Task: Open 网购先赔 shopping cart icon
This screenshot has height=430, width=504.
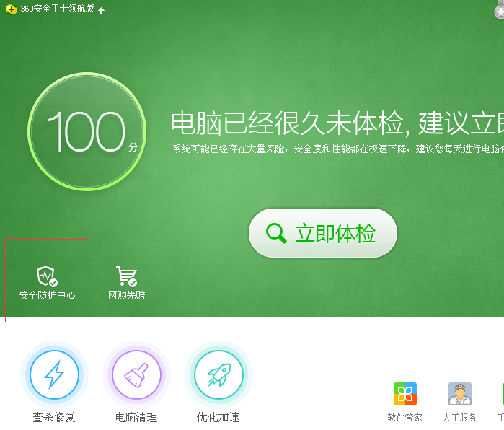Action: tap(127, 276)
